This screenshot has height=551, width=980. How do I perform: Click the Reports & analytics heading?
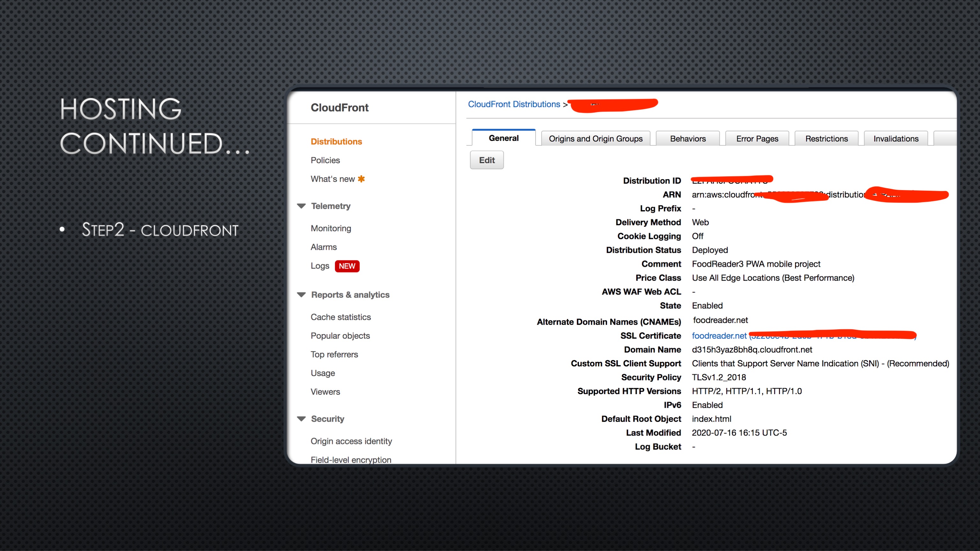(x=350, y=295)
